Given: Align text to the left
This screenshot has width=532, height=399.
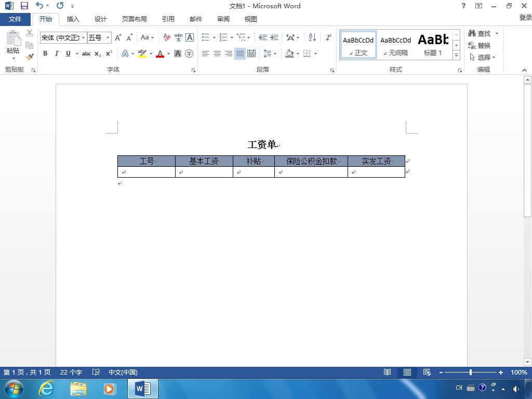Looking at the screenshot, I should (205, 54).
